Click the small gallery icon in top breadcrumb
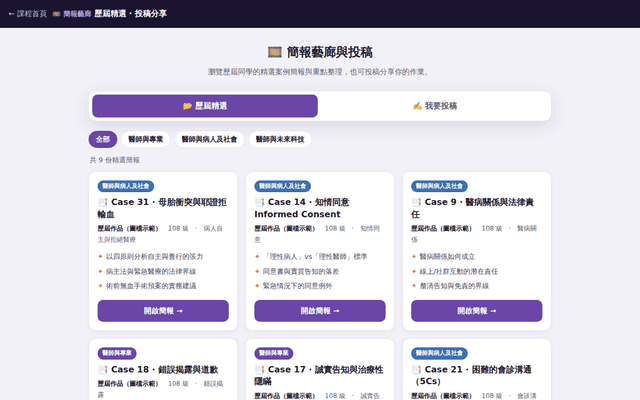The image size is (640, 400). (x=56, y=14)
